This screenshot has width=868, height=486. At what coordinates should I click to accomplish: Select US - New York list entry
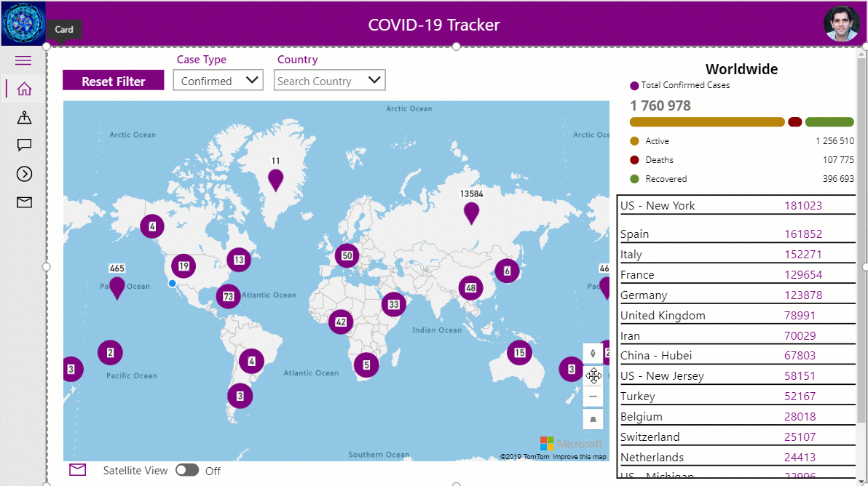(735, 206)
